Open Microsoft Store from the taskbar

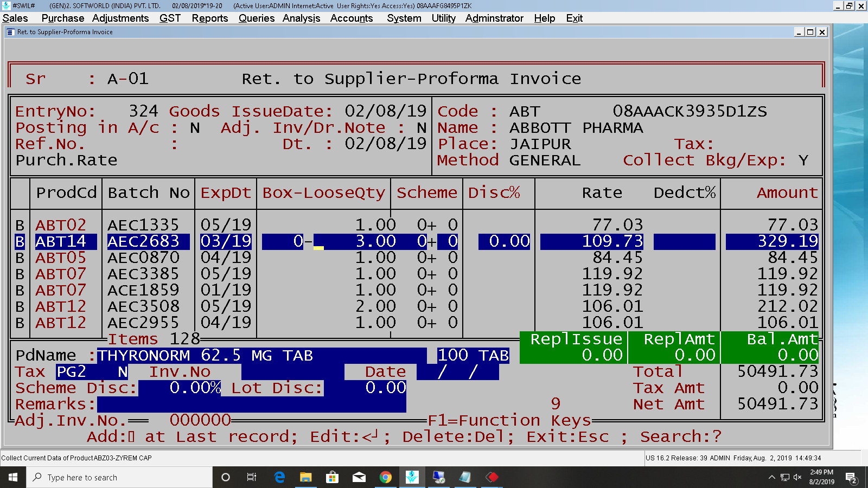pyautogui.click(x=332, y=477)
